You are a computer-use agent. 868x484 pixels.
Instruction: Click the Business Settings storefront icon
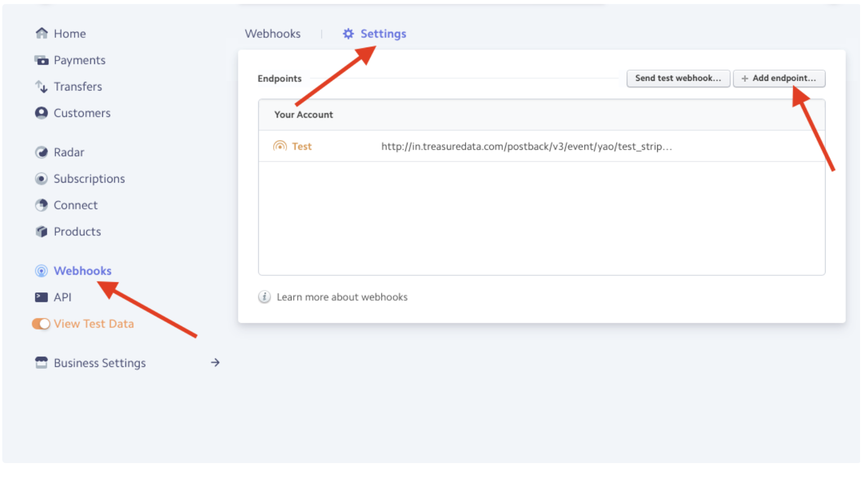41,363
